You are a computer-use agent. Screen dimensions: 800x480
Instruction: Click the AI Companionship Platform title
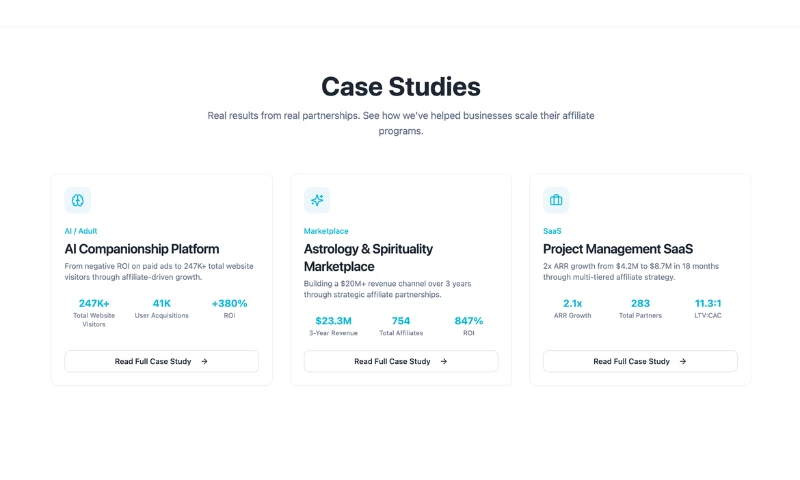click(x=142, y=249)
